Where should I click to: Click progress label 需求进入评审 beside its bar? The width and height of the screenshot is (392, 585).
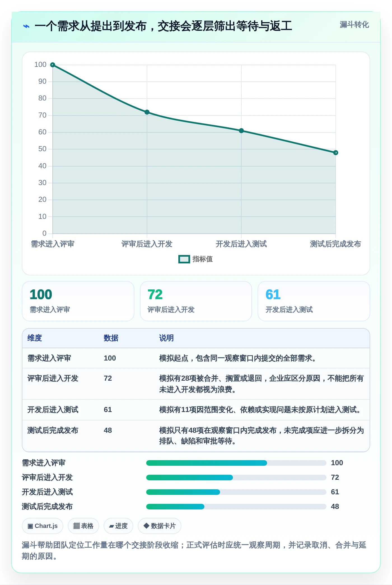[44, 463]
